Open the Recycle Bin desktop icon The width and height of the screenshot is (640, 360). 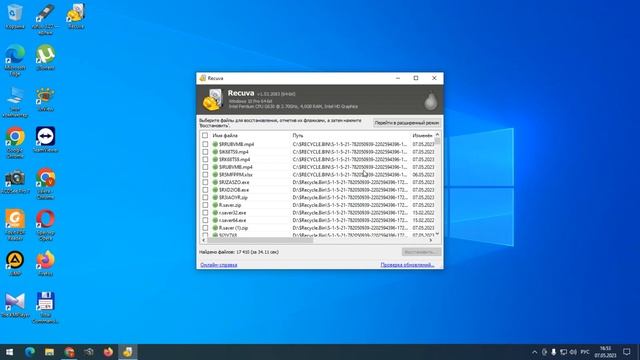(15, 16)
